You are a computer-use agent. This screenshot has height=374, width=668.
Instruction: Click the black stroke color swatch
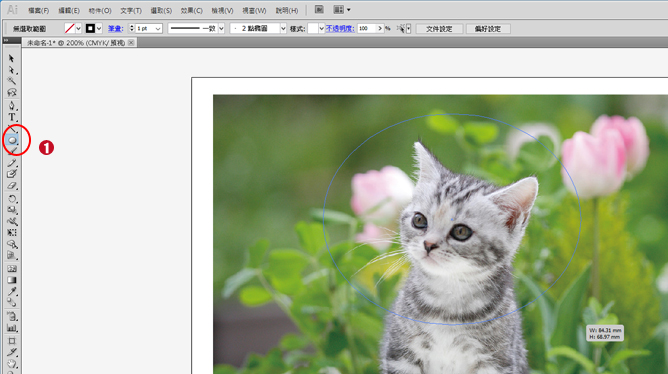point(90,29)
